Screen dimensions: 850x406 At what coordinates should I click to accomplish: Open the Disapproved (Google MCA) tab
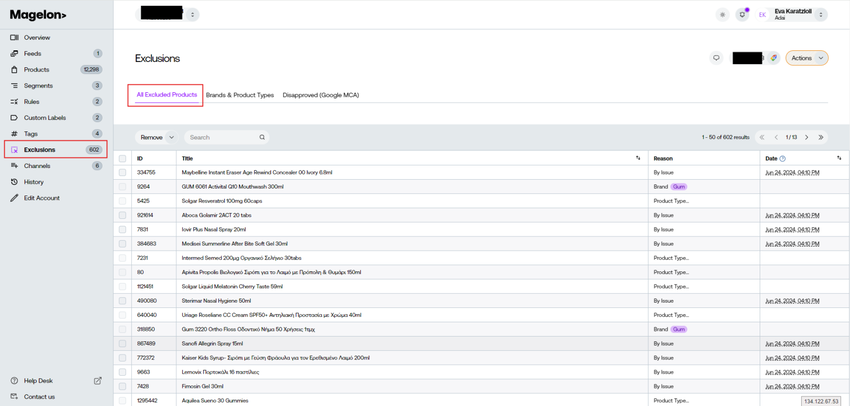coord(321,95)
